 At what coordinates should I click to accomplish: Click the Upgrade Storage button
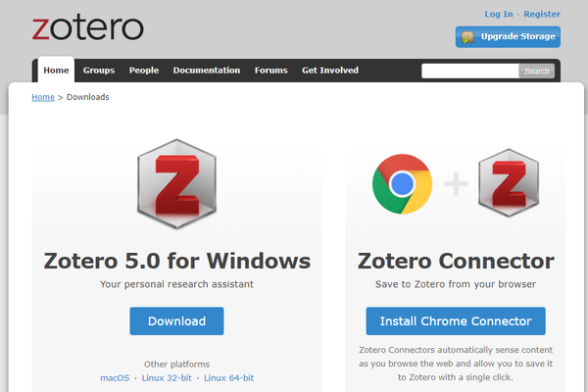click(x=508, y=37)
